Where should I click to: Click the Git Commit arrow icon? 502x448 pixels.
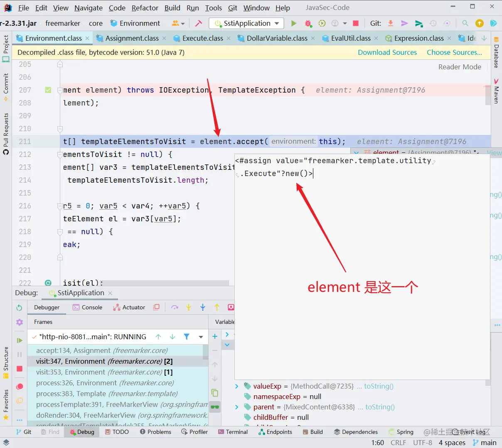point(404,23)
